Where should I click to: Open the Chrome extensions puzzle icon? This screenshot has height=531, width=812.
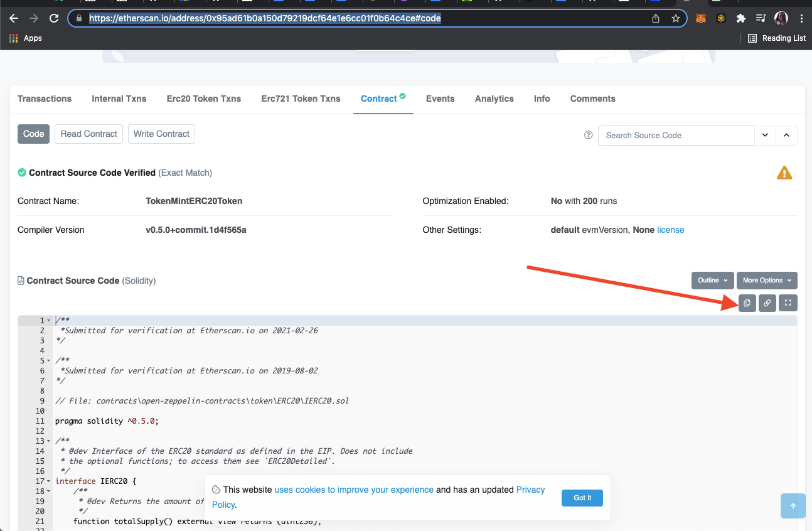tap(741, 18)
